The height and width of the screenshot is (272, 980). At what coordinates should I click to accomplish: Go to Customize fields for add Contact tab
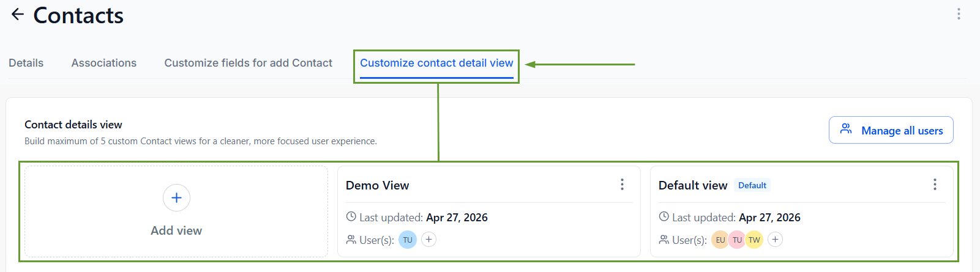point(248,63)
